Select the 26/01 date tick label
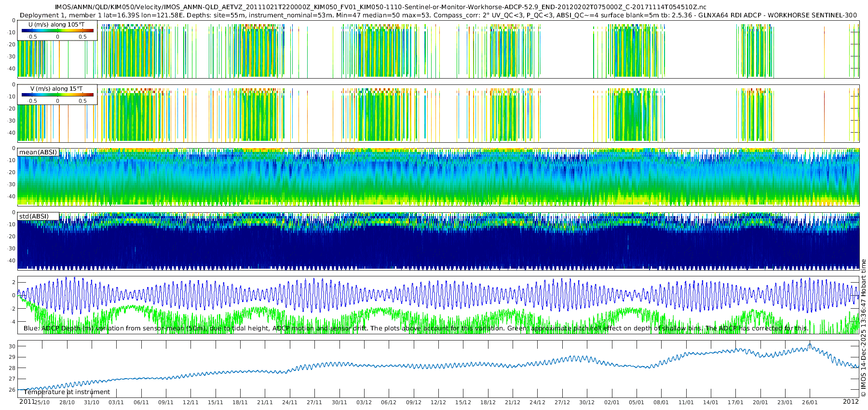This screenshot has height=410, width=868. pos(810,402)
